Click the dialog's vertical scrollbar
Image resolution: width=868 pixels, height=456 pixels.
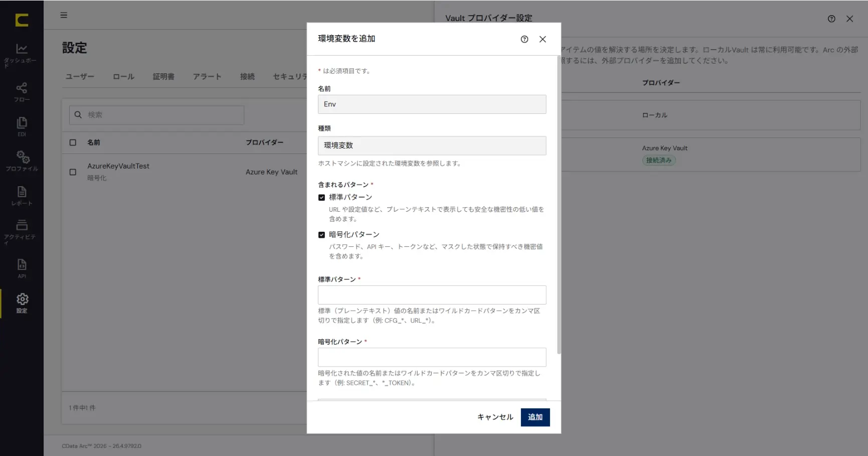pyautogui.click(x=559, y=205)
